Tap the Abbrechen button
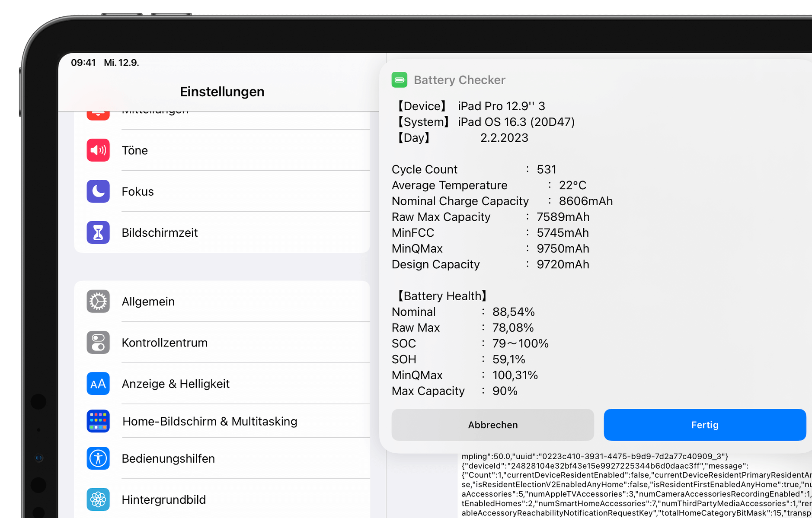This screenshot has height=518, width=812. pyautogui.click(x=493, y=425)
